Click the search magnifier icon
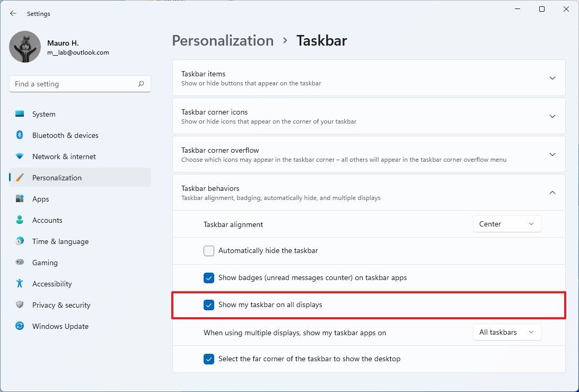This screenshot has height=392, width=579. (141, 84)
